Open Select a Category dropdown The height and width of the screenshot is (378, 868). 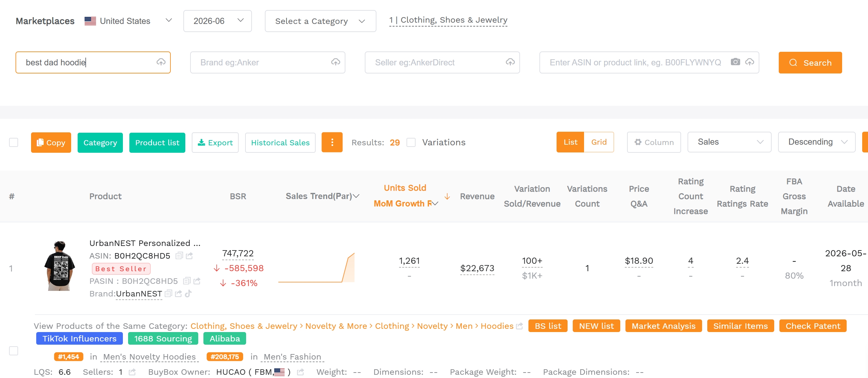[x=320, y=21]
